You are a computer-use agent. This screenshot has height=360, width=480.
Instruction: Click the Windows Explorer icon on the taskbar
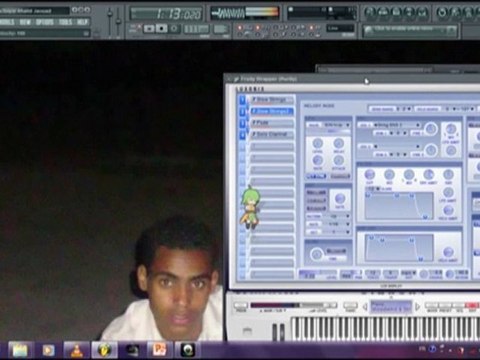(20, 350)
